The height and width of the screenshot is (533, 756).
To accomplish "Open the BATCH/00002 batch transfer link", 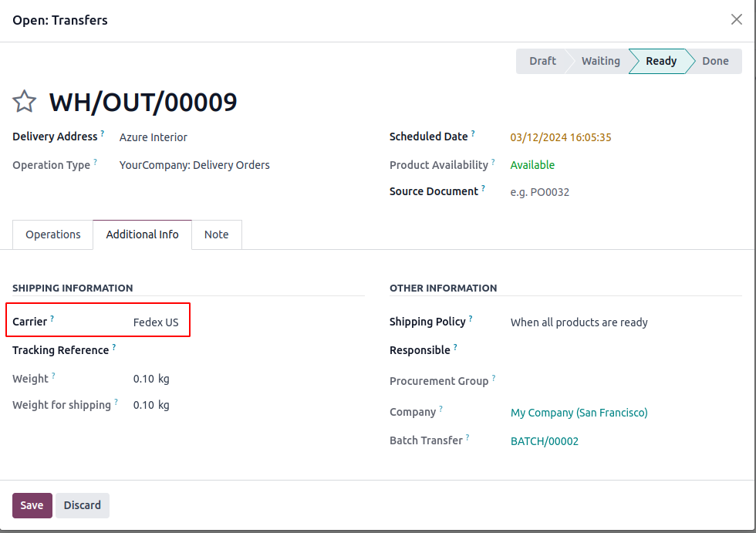I will (x=545, y=441).
